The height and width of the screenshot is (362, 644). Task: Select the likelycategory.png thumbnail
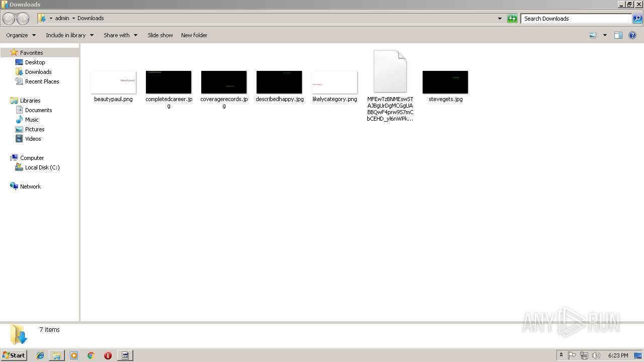pyautogui.click(x=335, y=82)
